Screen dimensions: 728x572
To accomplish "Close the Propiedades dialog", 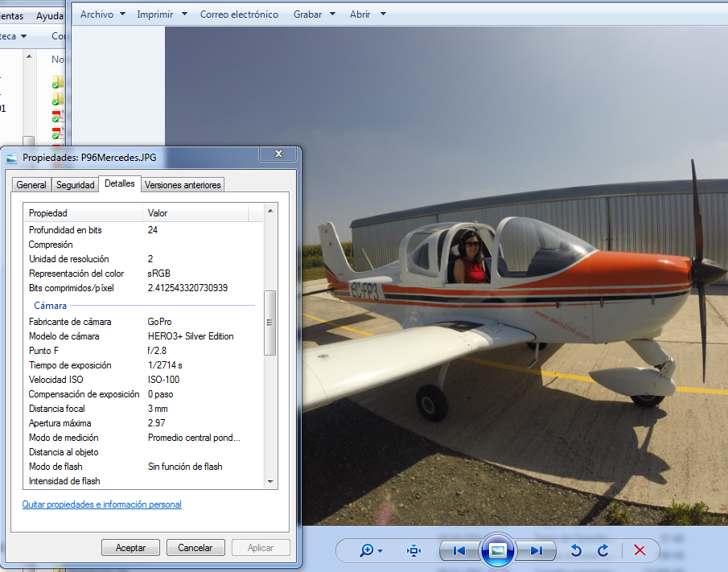I will pos(278,154).
